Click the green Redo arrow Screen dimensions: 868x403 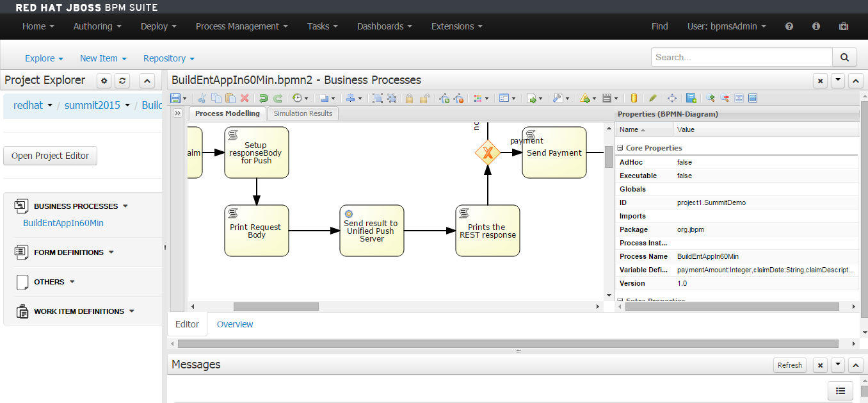[278, 98]
